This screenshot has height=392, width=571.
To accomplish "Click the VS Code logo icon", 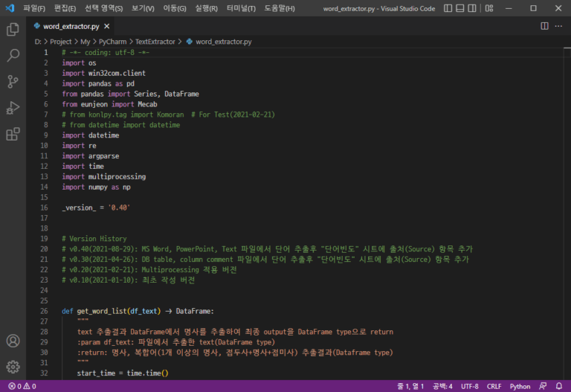I will coord(10,8).
